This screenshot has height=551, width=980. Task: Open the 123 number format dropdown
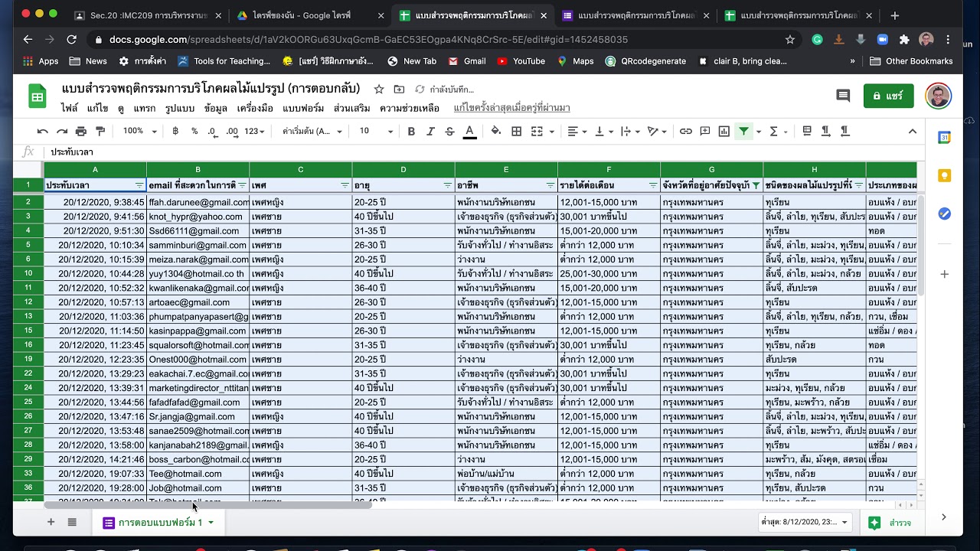point(255,132)
